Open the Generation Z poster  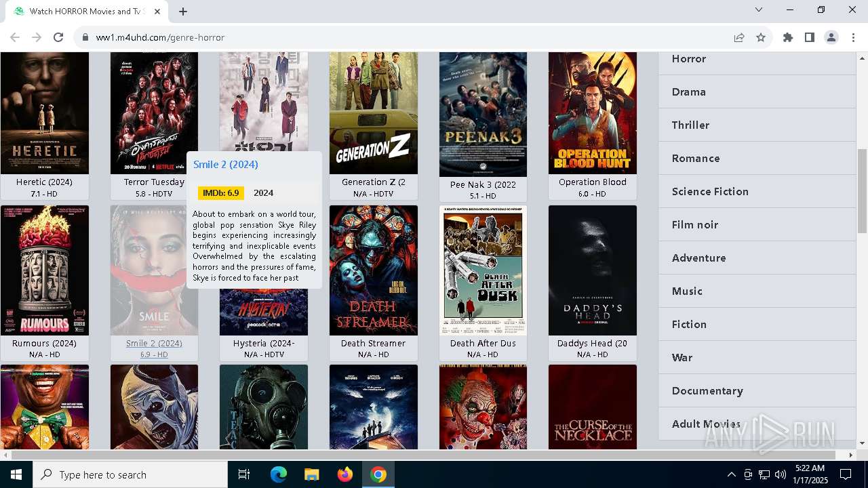[x=374, y=113]
